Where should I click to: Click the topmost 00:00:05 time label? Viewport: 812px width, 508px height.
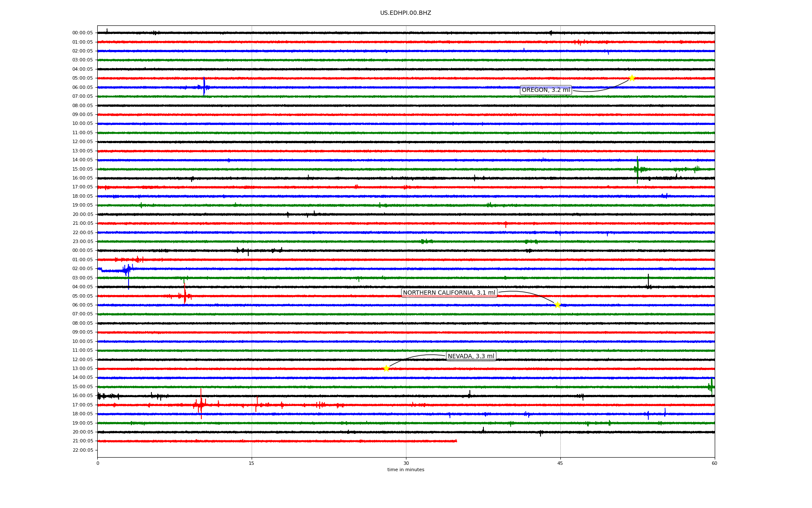(82, 33)
